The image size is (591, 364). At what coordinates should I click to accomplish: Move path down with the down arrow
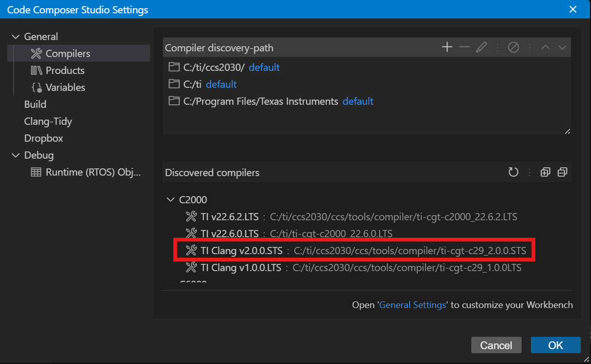coord(562,47)
